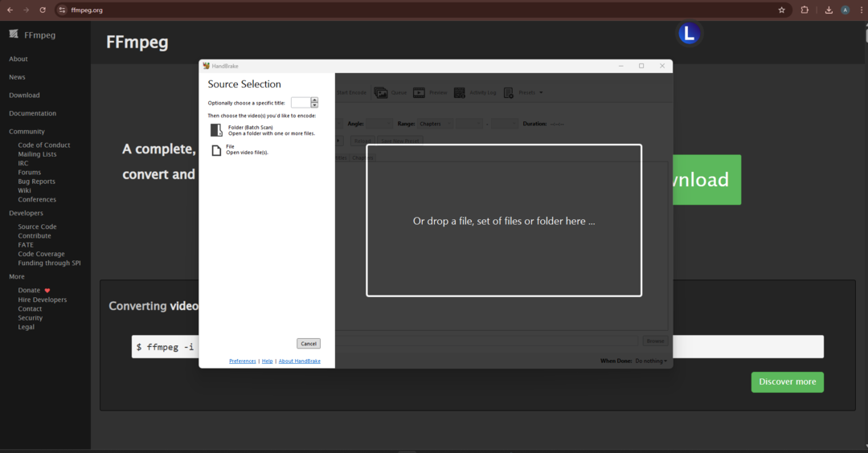Open Download in the FFmpeg sidebar
Image resolution: width=868 pixels, height=453 pixels.
24,95
